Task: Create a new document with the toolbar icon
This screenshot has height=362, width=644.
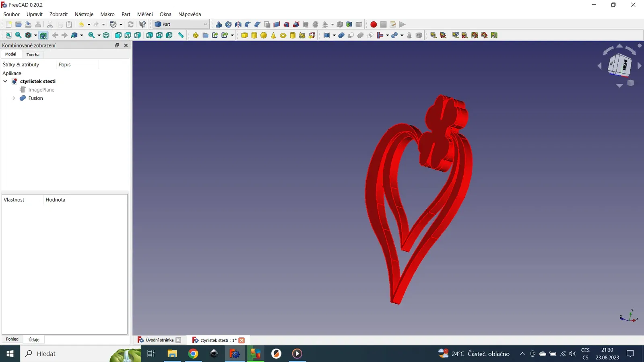Action: click(8, 25)
